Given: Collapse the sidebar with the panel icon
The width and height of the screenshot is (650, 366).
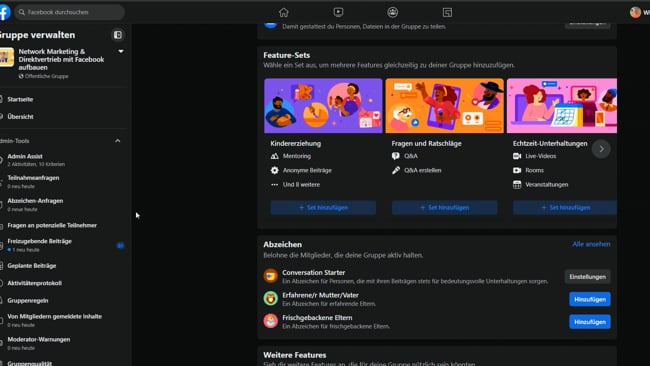Looking at the screenshot, I should pyautogui.click(x=118, y=35).
